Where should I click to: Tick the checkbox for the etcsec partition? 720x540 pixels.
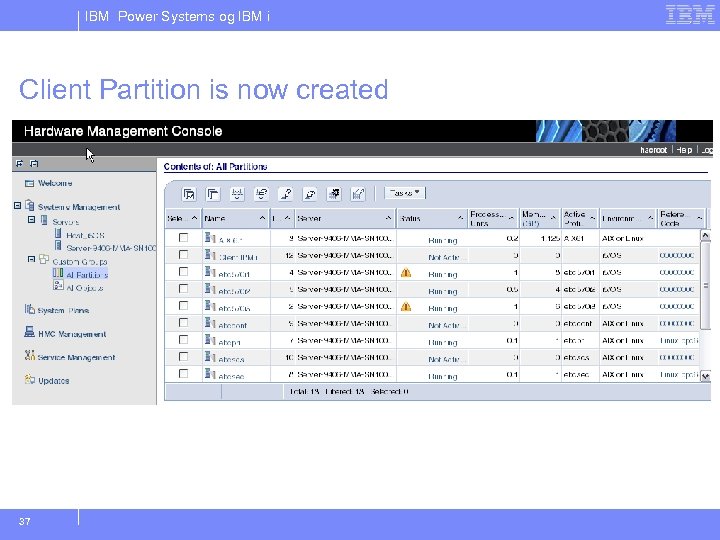(x=183, y=373)
